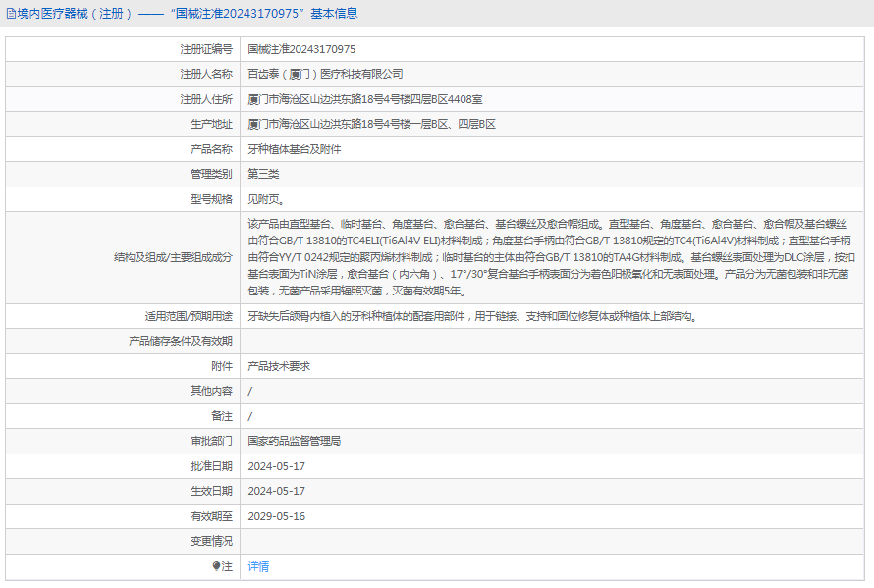Viewport: 874px width, 588px height.
Task: Select registrant address ending in 四层B区4408室
Action: click(x=365, y=99)
